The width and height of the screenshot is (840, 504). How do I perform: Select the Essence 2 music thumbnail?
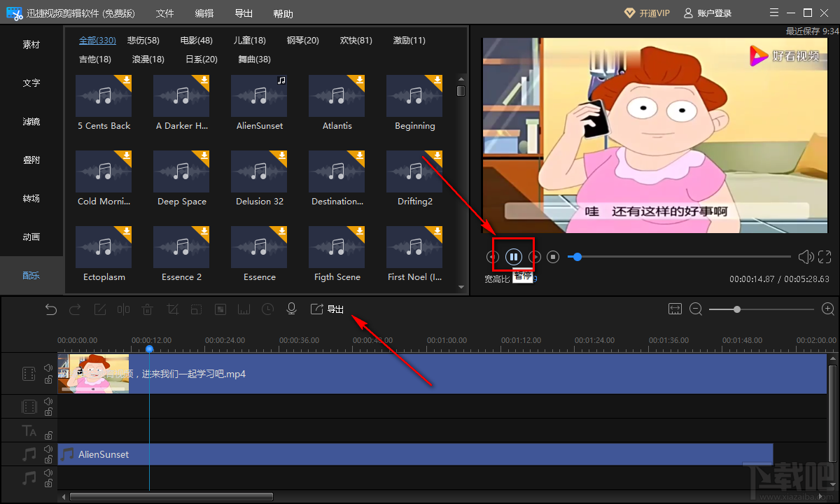click(x=182, y=247)
